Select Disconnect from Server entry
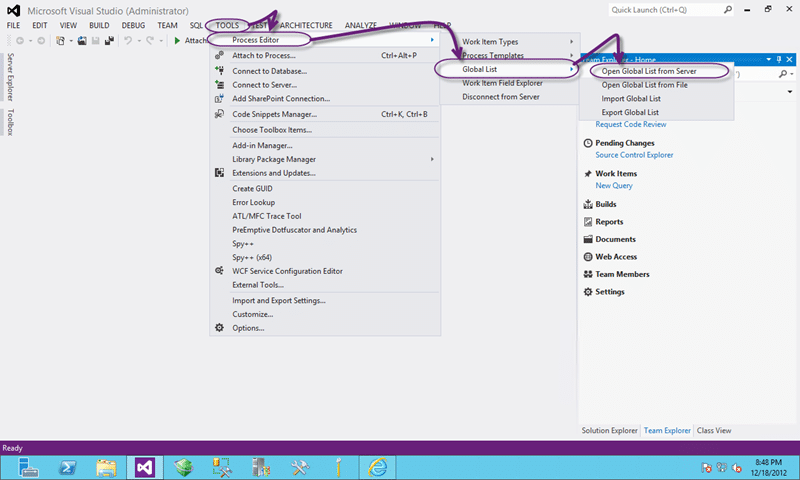Screen dimensions: 800x480 (x=509, y=96)
